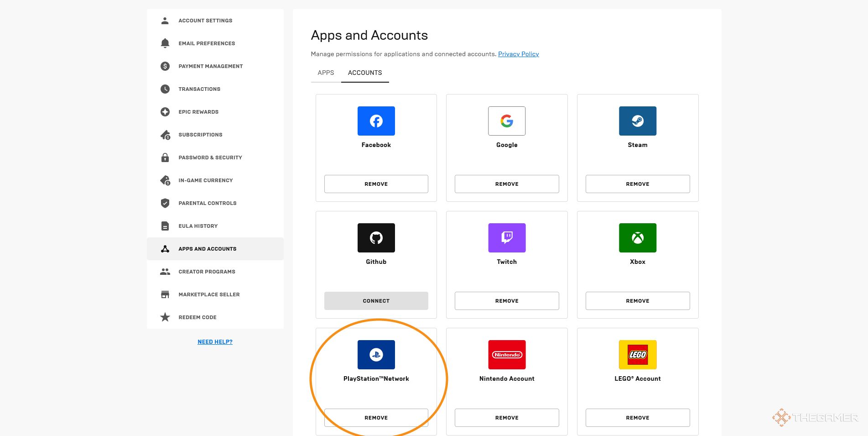Open Redeem Code menu item
This screenshot has width=868, height=436.
pyautogui.click(x=215, y=317)
